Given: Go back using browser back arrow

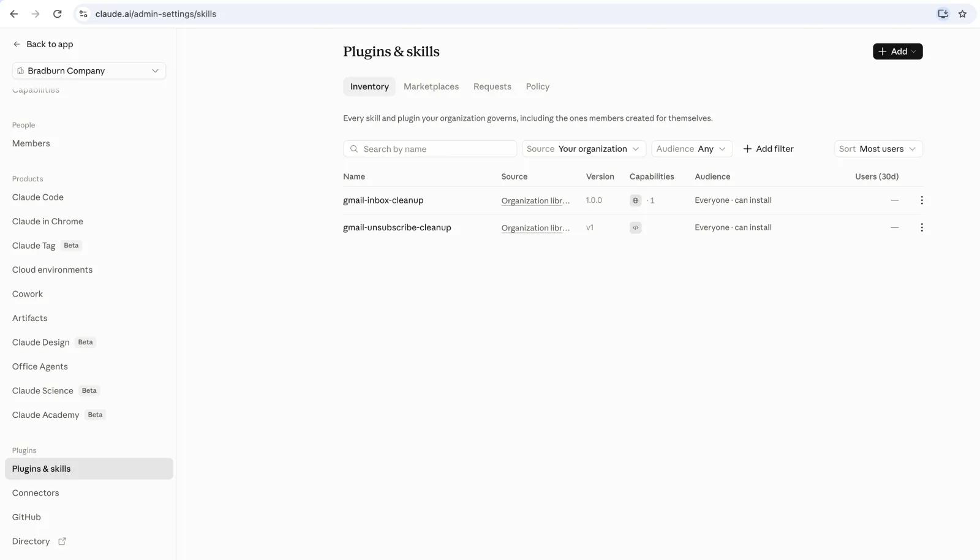Looking at the screenshot, I should click(x=14, y=13).
